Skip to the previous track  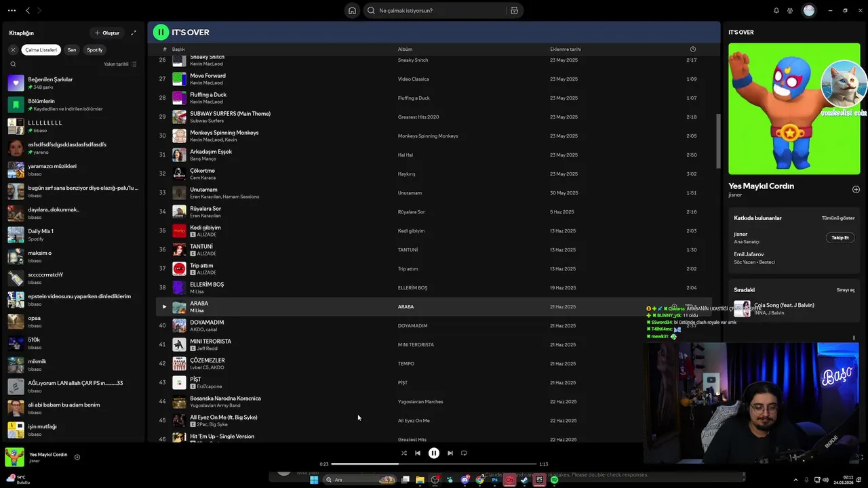[418, 453]
